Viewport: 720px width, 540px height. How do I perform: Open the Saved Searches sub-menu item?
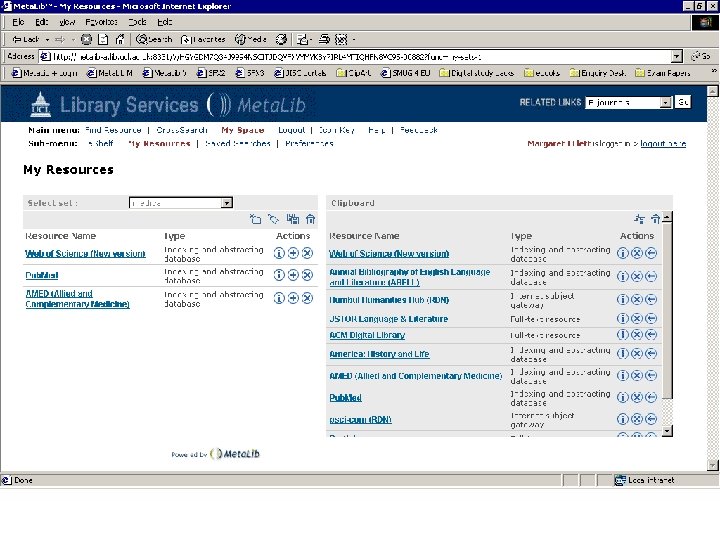pyautogui.click(x=238, y=143)
